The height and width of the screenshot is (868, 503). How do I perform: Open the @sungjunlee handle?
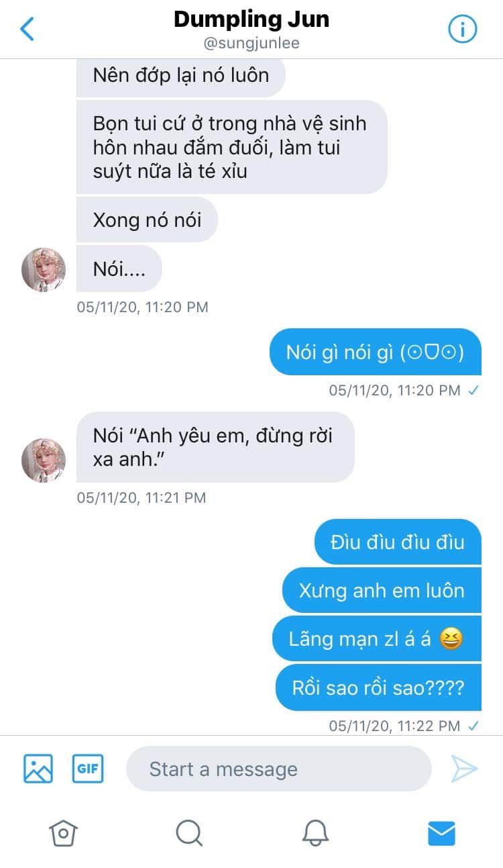tap(251, 44)
